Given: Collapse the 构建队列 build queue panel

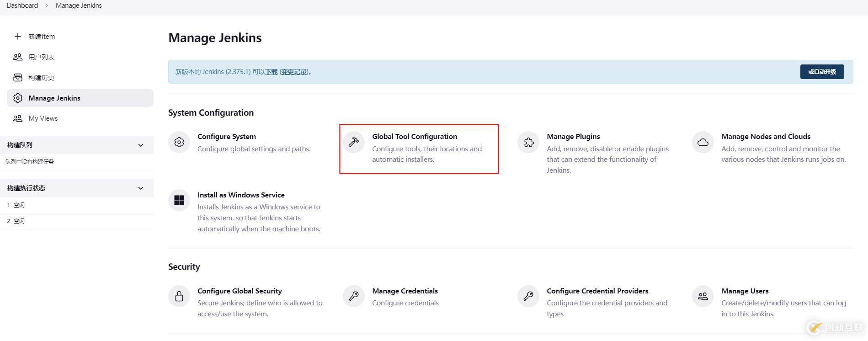Looking at the screenshot, I should 141,145.
